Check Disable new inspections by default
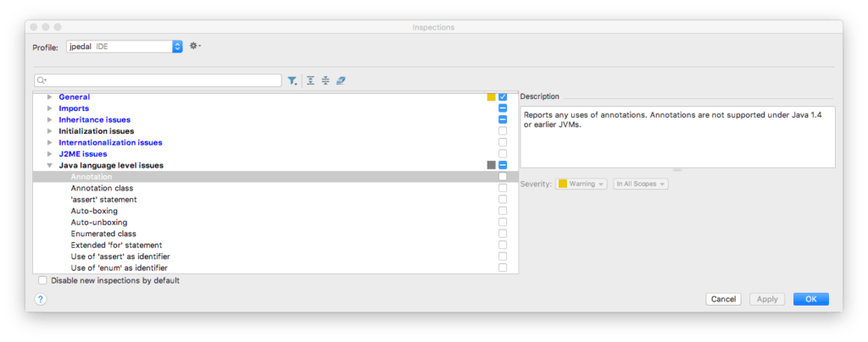 [x=43, y=280]
